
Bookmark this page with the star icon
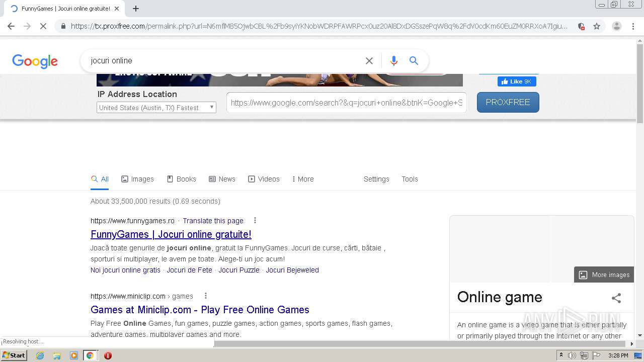pyautogui.click(x=597, y=26)
